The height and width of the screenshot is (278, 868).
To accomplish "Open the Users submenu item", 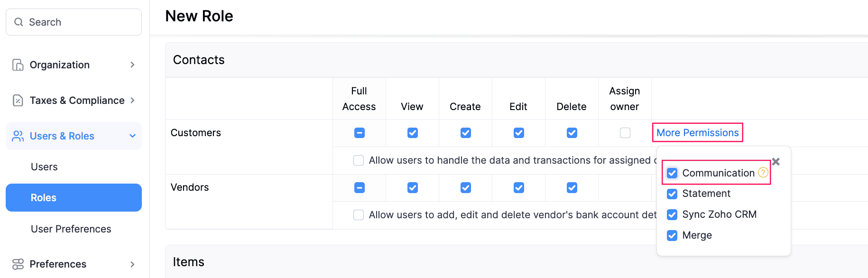I will click(x=44, y=167).
